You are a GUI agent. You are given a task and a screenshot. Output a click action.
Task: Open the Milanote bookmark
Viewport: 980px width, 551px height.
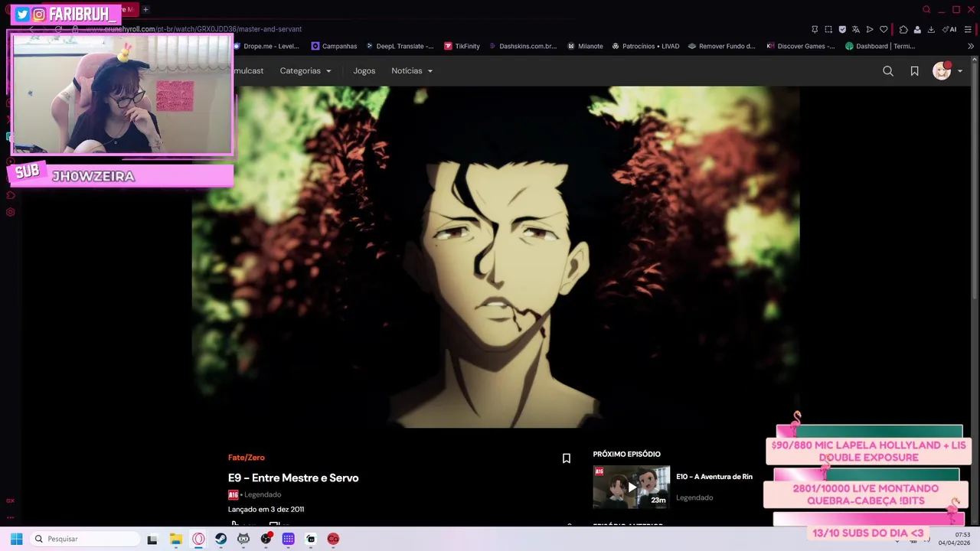(585, 46)
